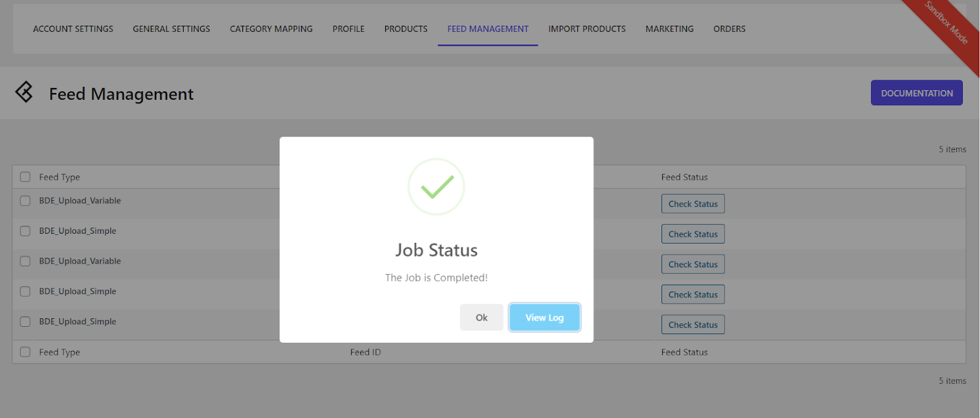Switch to General Settings tab

click(x=171, y=29)
